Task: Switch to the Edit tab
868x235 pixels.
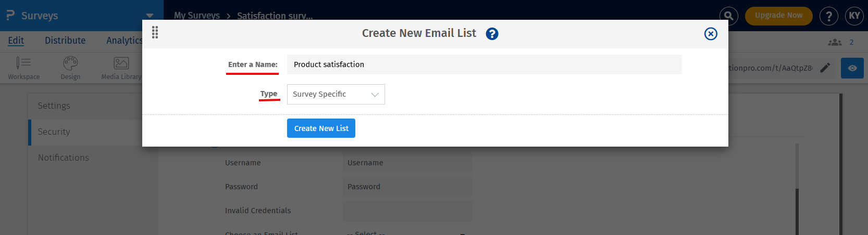Action: tap(16, 41)
